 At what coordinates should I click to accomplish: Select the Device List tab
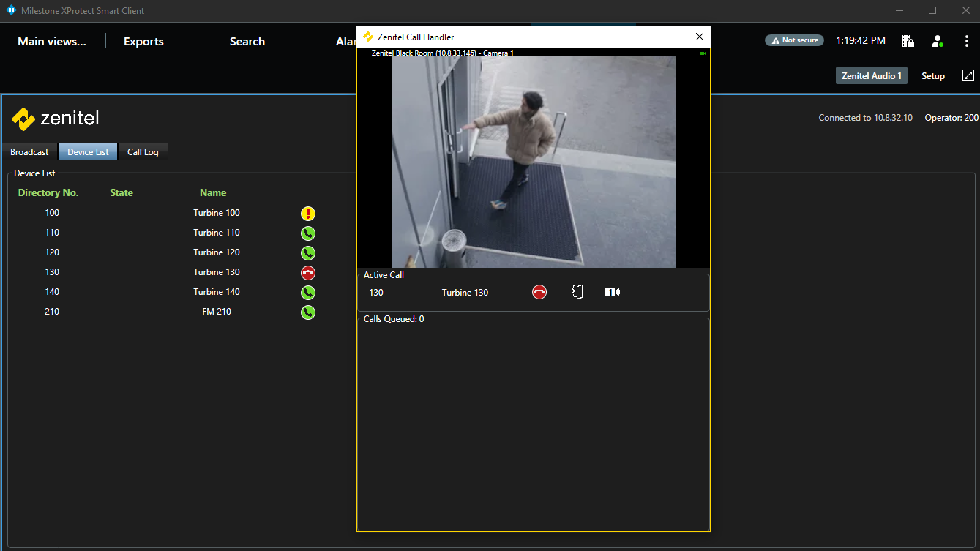pyautogui.click(x=88, y=151)
